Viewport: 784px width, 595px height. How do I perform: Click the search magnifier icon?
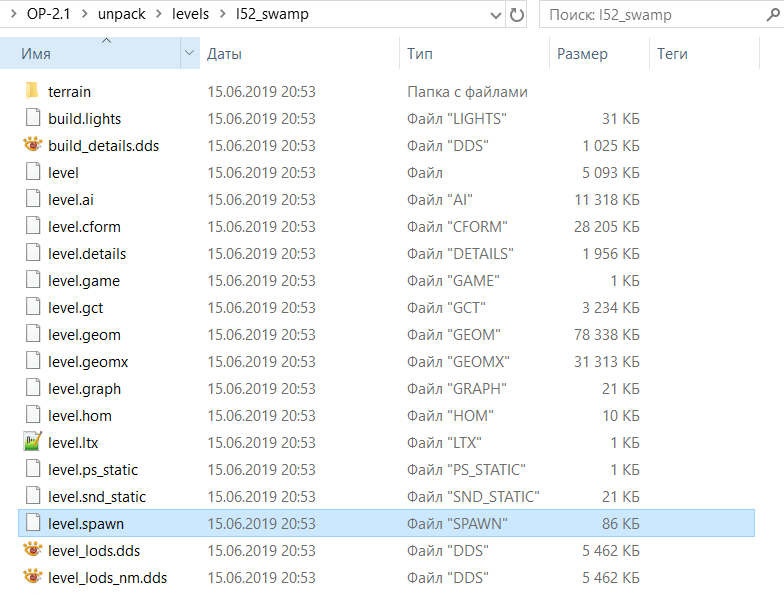tap(773, 14)
